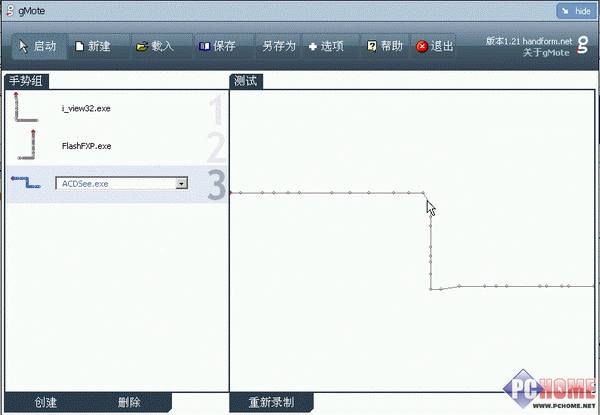The height and width of the screenshot is (415, 600).
Task: Select the FlashFXP.exe gesture thumbnail
Action: [26, 145]
